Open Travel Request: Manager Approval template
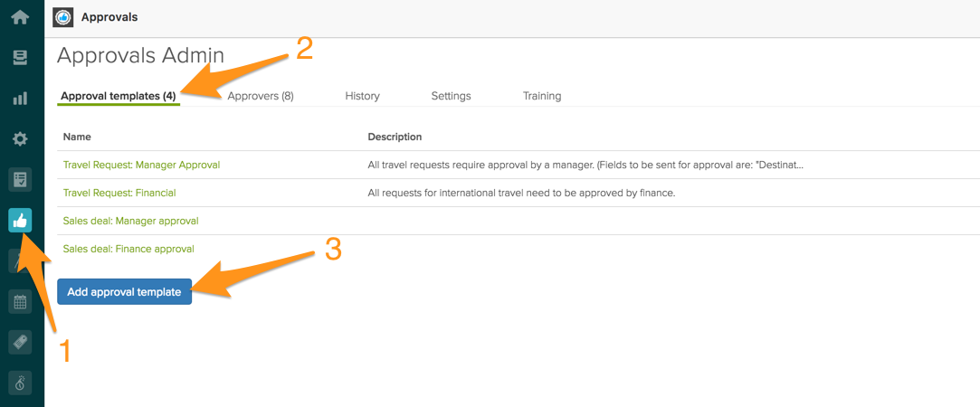 point(142,165)
